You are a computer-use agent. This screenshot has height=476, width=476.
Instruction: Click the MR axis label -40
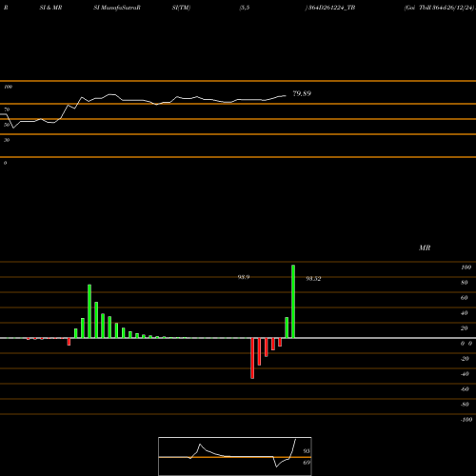[465, 374]
